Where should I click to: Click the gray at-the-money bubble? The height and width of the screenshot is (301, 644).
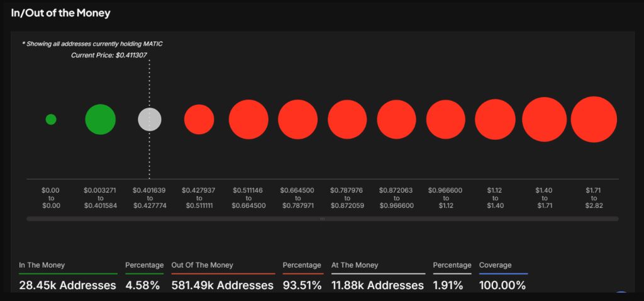click(x=150, y=119)
